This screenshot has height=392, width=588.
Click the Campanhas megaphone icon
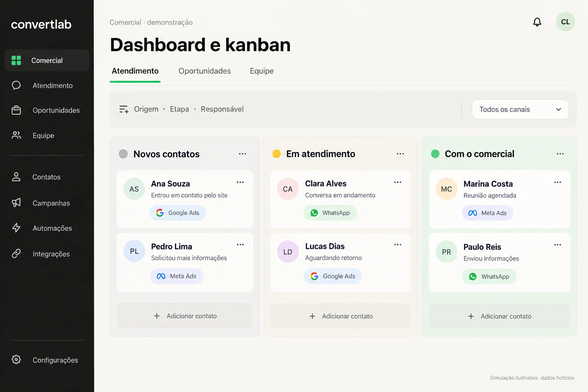16,203
